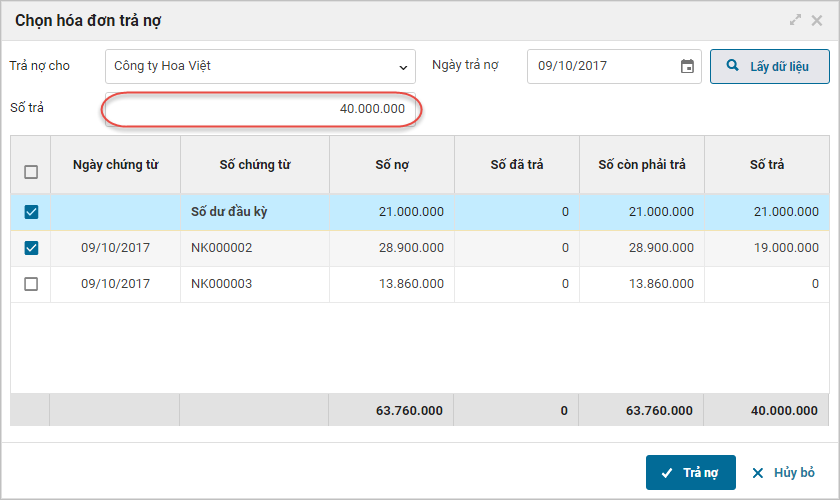The image size is (840, 500).
Task: Expand the Trả nợ cho dropdown arrow
Action: (x=403, y=67)
